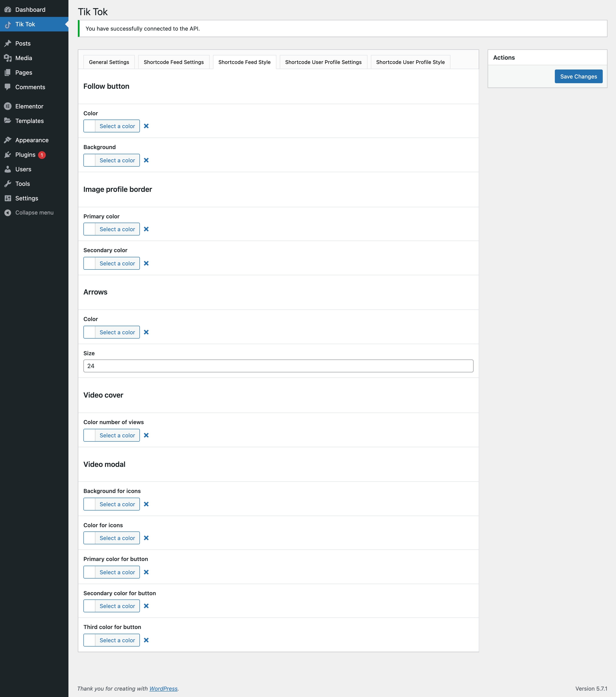Clear the Color number of views
The image size is (616, 697).
[146, 435]
